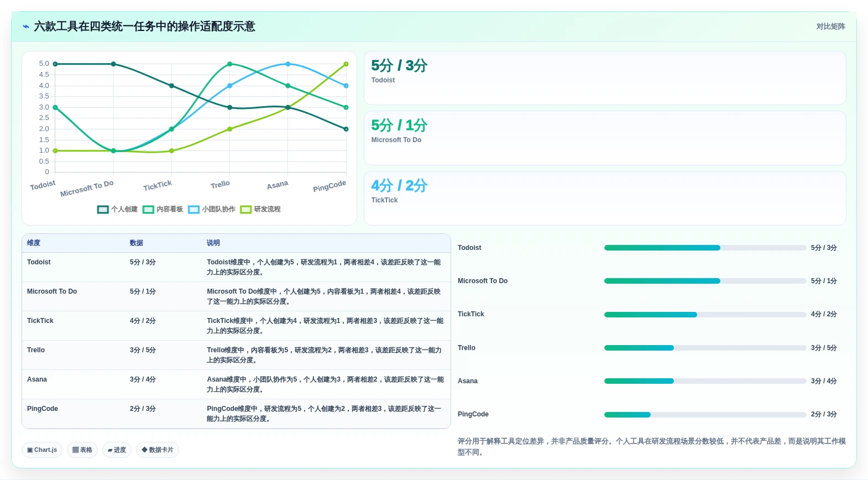Click the 内容看板 peak point at Trello
The width and height of the screenshot is (868, 480).
[230, 64]
